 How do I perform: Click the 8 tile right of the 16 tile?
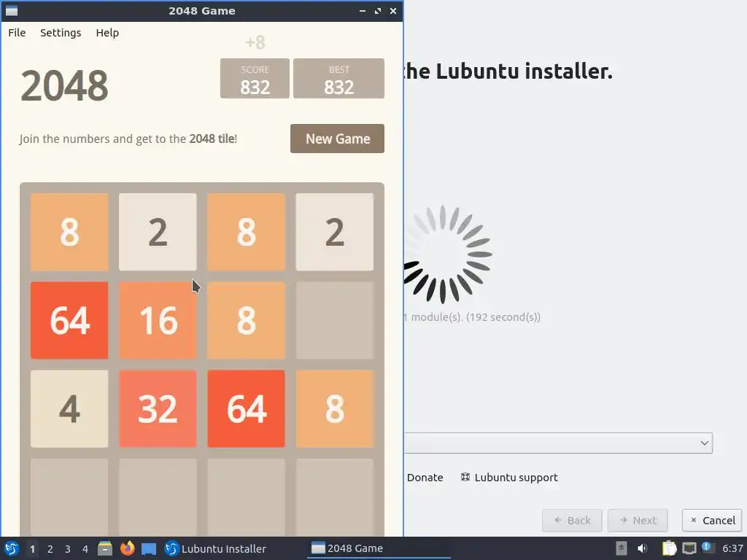coord(247,320)
